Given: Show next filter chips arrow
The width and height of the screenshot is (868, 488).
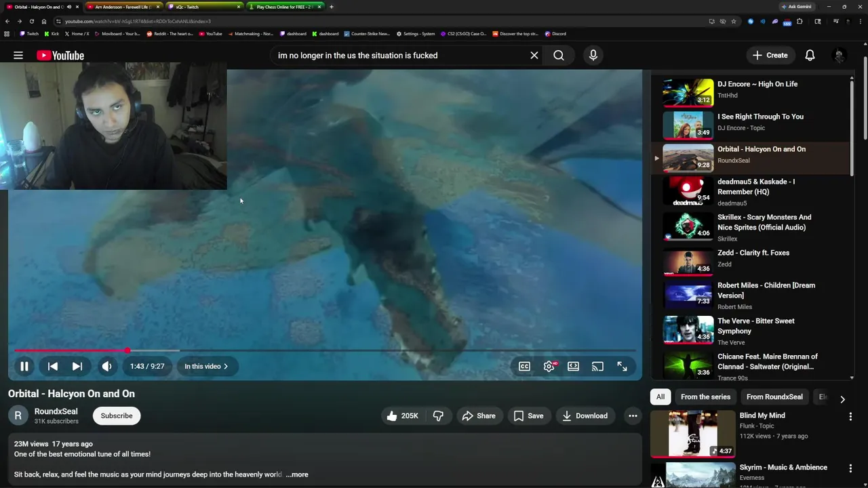Looking at the screenshot, I should click(842, 399).
